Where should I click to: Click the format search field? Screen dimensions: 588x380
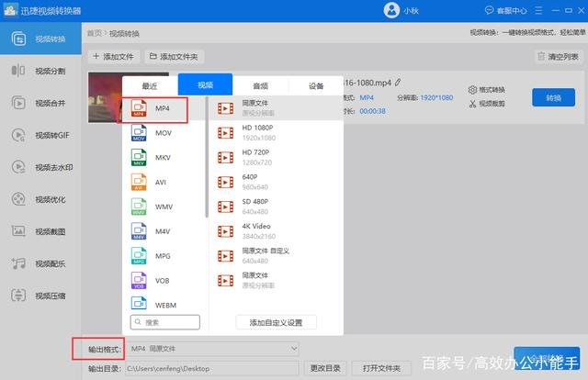tap(165, 322)
